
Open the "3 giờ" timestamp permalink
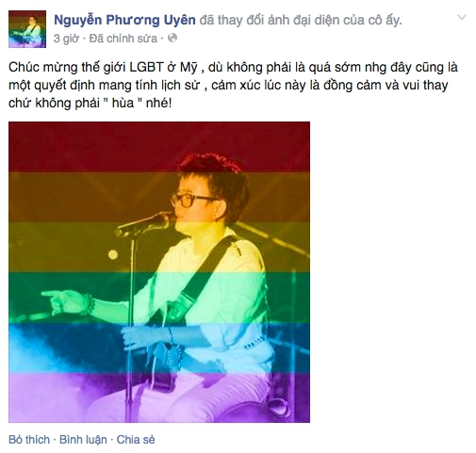pos(66,39)
